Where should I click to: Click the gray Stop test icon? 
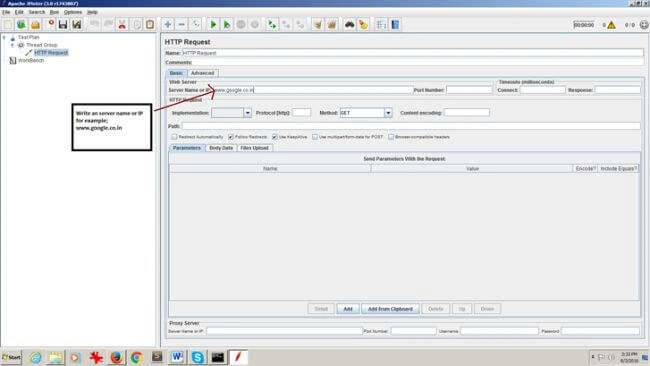pyautogui.click(x=241, y=24)
